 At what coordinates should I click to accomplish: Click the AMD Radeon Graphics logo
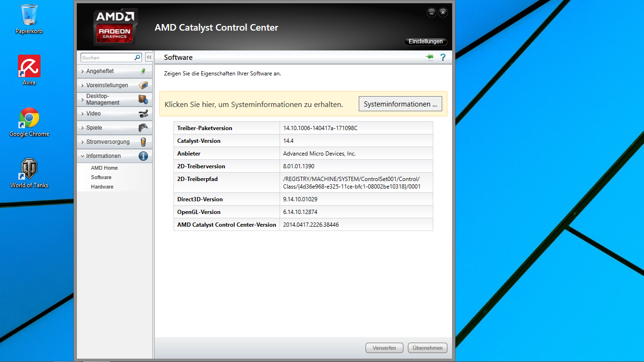click(116, 26)
